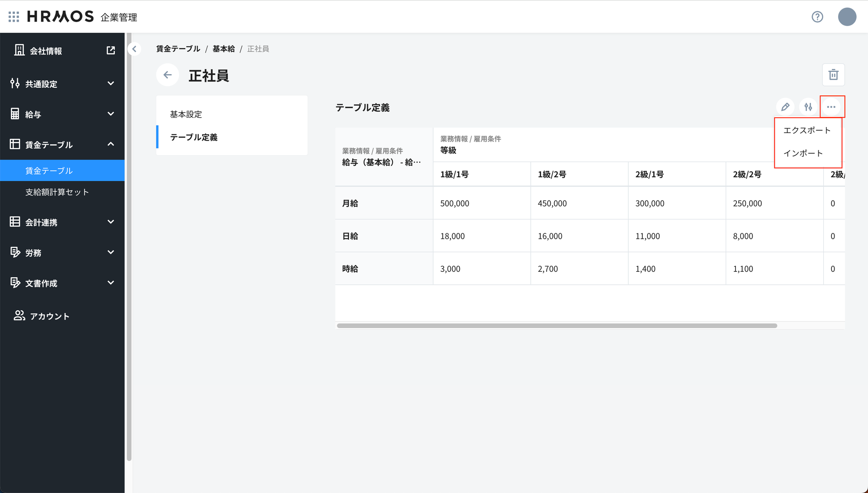Click the back arrow beside 正社員
Viewport: 868px width, 493px height.
point(168,75)
